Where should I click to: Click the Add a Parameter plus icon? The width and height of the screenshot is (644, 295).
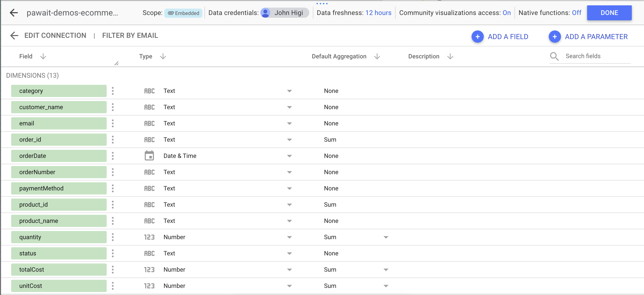point(555,37)
